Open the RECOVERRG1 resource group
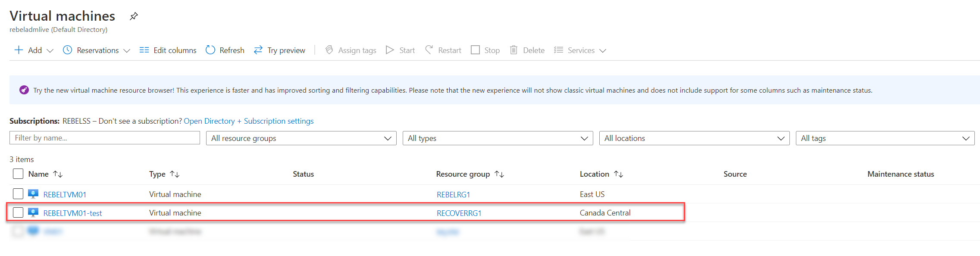 (459, 213)
